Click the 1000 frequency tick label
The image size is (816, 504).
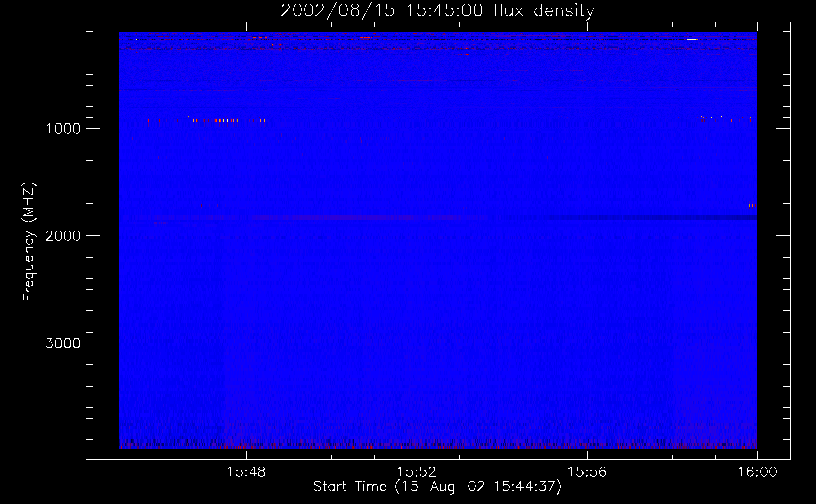(63, 129)
